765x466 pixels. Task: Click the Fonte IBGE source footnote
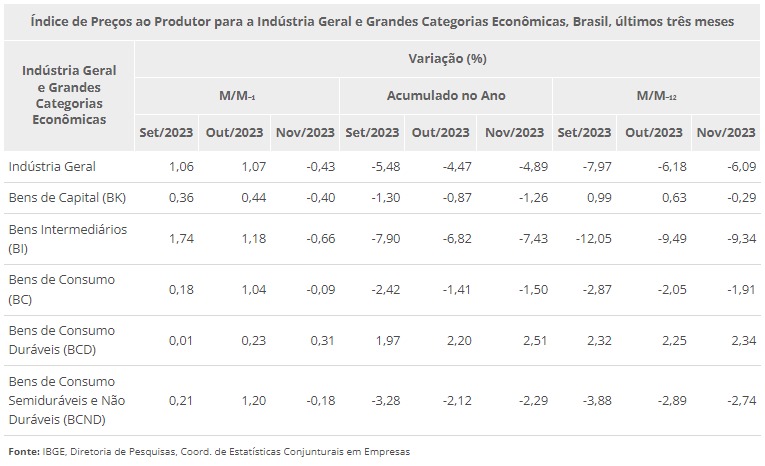tap(208, 451)
